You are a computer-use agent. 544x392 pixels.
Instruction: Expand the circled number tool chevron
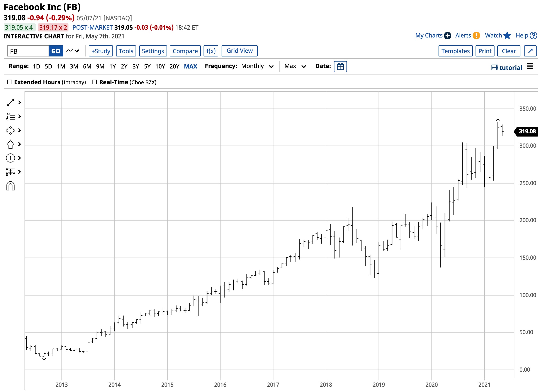pyautogui.click(x=20, y=158)
